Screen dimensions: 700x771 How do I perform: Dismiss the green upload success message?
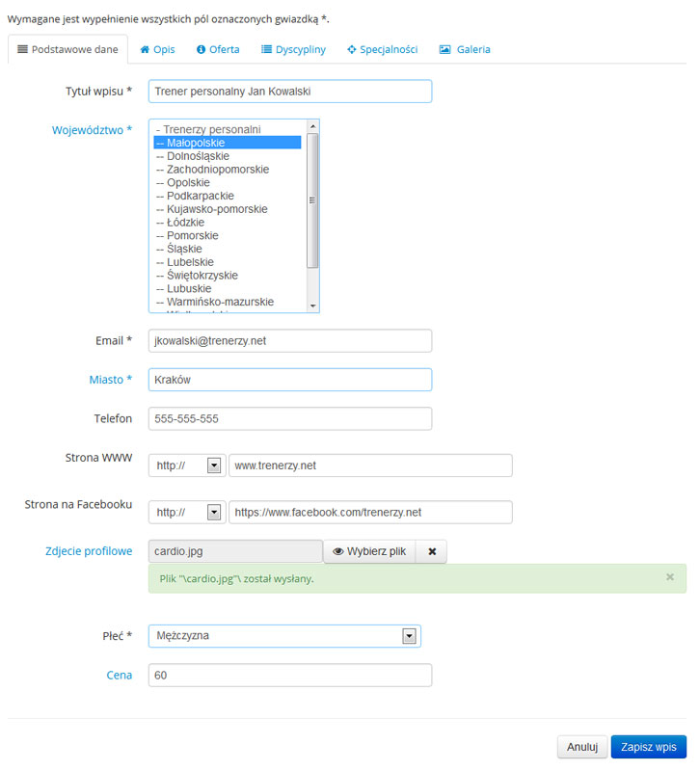pyautogui.click(x=670, y=577)
